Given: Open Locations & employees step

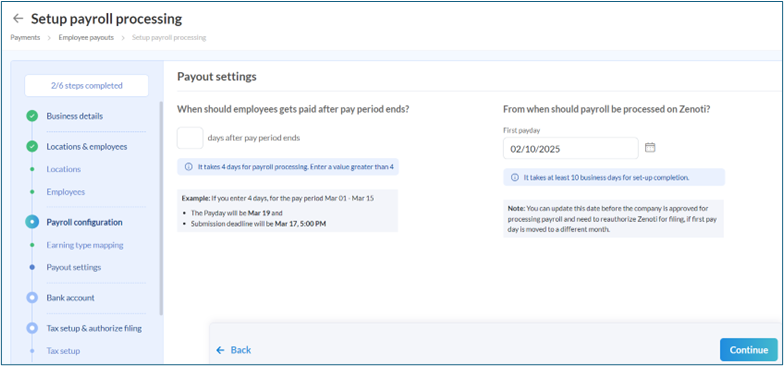Looking at the screenshot, I should pyautogui.click(x=86, y=146).
